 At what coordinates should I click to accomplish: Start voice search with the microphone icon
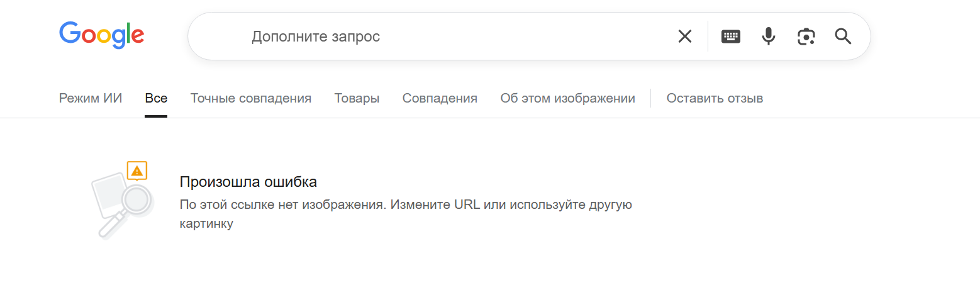pos(768,36)
